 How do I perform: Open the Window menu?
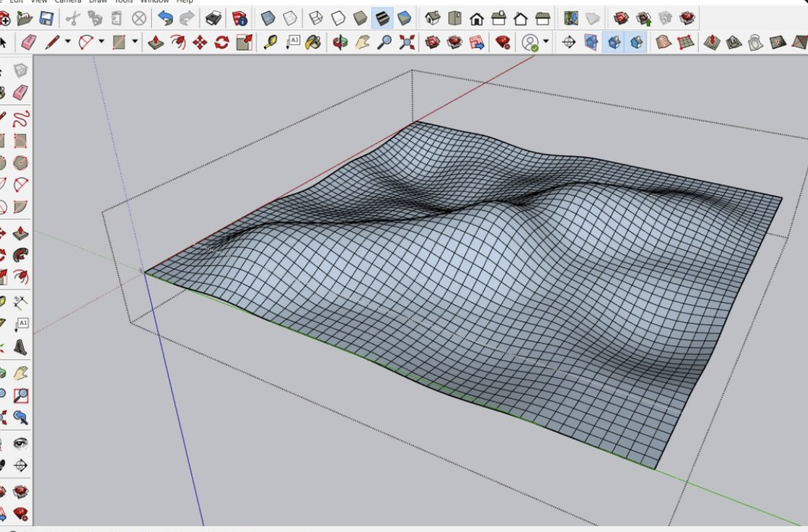(154, 1)
